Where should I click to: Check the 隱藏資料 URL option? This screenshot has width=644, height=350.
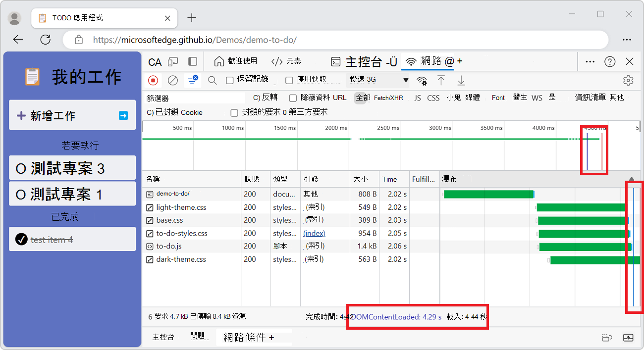click(292, 98)
